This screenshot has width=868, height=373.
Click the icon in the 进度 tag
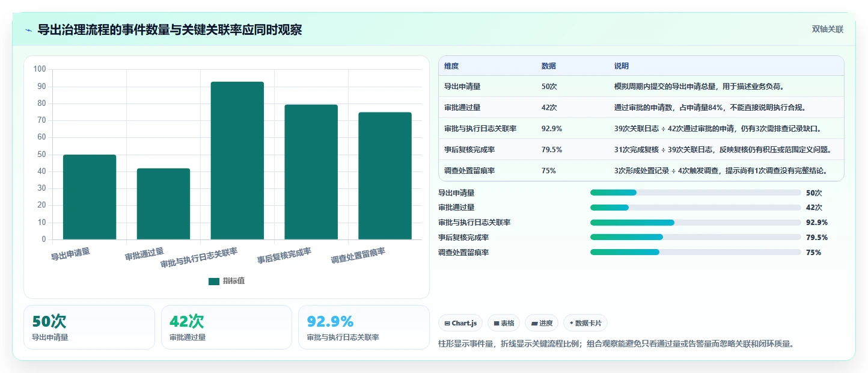point(534,323)
